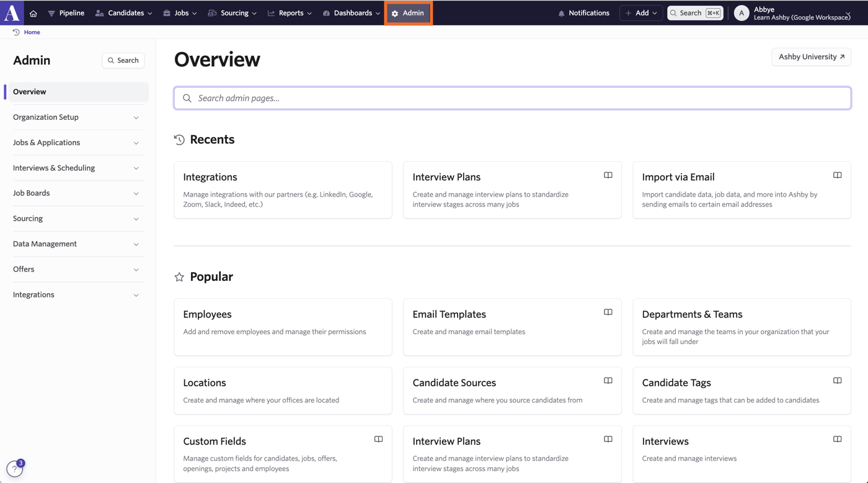Open the Reports menu
Screen dimensions: 868x483
(290, 13)
